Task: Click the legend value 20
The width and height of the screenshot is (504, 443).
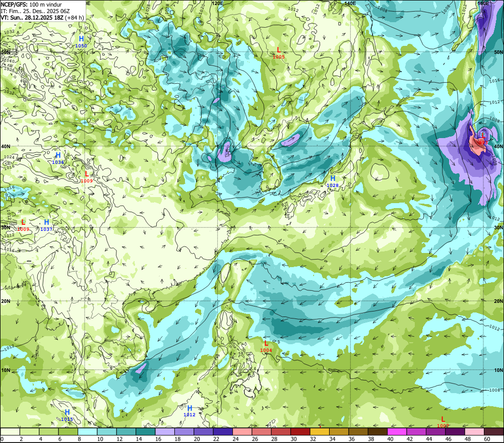Action: click(x=197, y=439)
